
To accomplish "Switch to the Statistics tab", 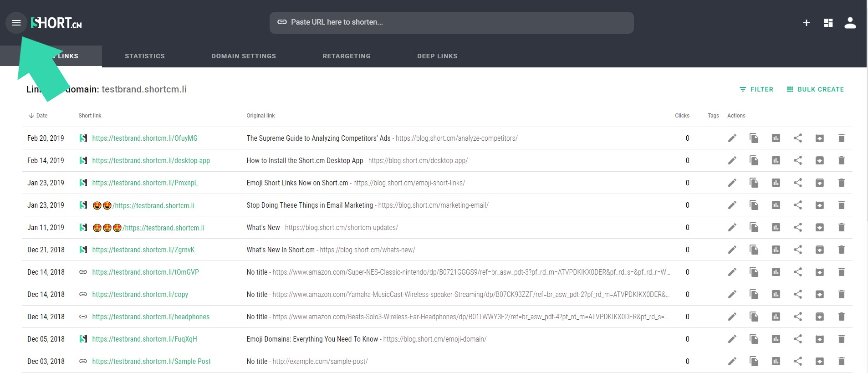I will pos(145,56).
